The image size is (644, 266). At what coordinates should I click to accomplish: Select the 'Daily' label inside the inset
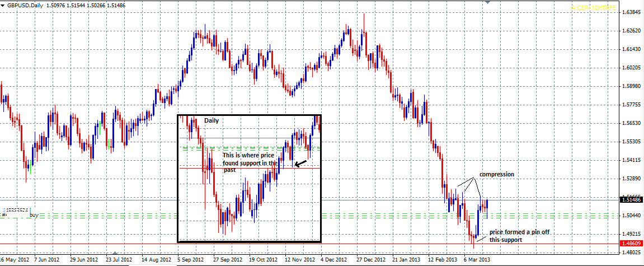point(211,120)
